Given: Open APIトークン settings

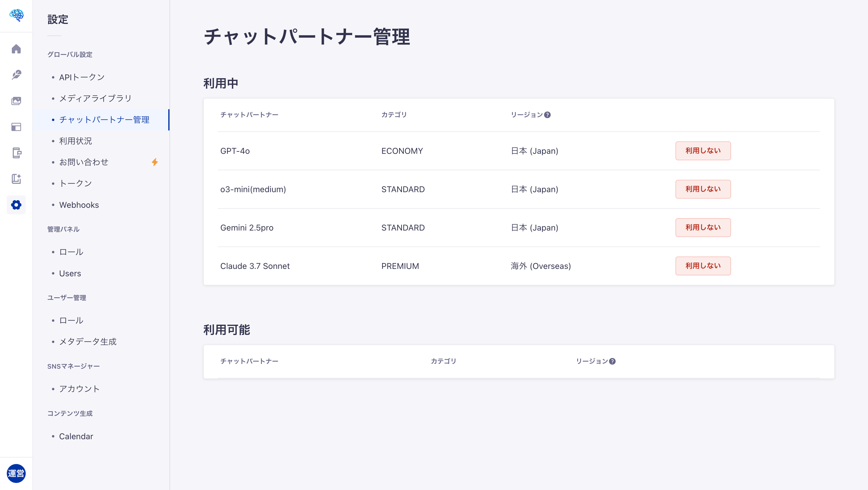Looking at the screenshot, I should 82,77.
